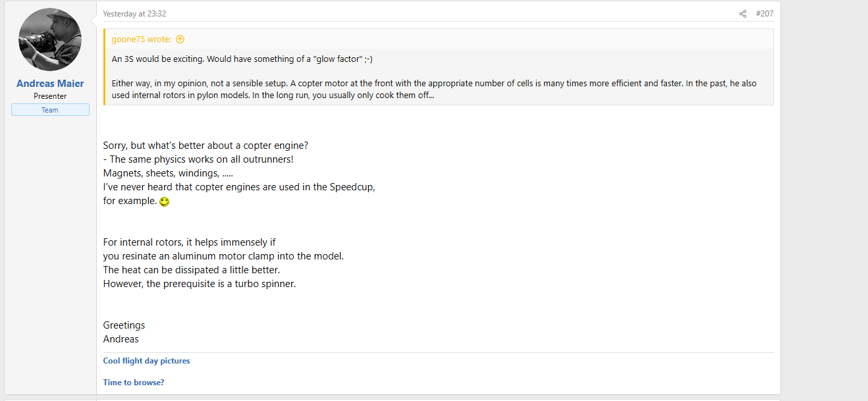
Task: Click the winking smiley emoji in the post
Action: (x=165, y=202)
